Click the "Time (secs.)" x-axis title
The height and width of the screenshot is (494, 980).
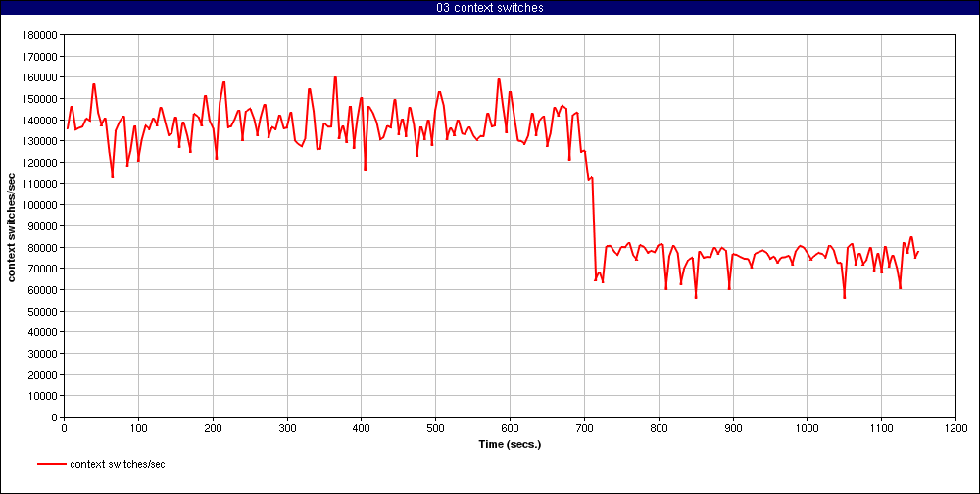point(510,445)
